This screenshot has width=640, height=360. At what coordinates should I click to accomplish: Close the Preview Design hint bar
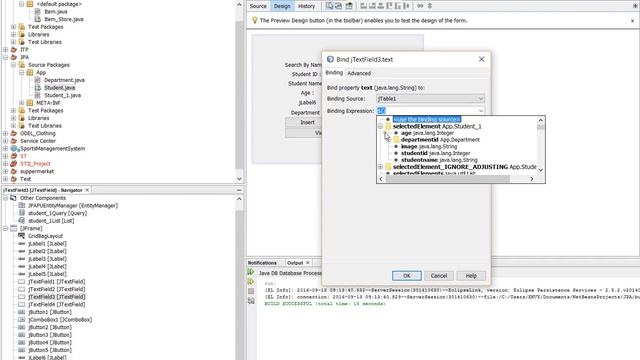coord(633,20)
